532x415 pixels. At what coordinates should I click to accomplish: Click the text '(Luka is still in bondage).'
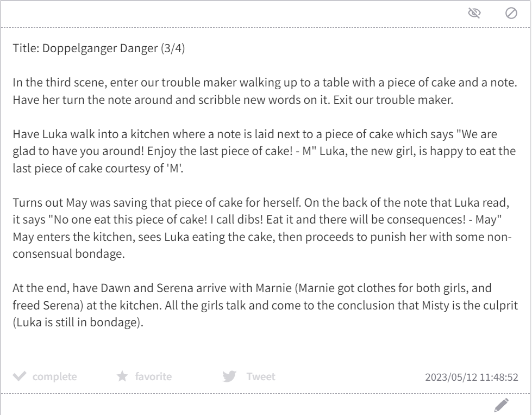(78, 323)
